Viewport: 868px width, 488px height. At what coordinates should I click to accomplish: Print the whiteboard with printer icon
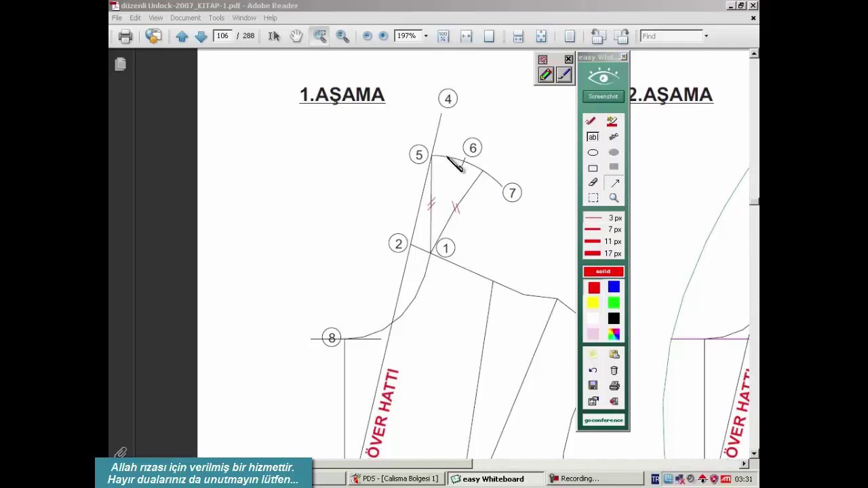pos(614,386)
